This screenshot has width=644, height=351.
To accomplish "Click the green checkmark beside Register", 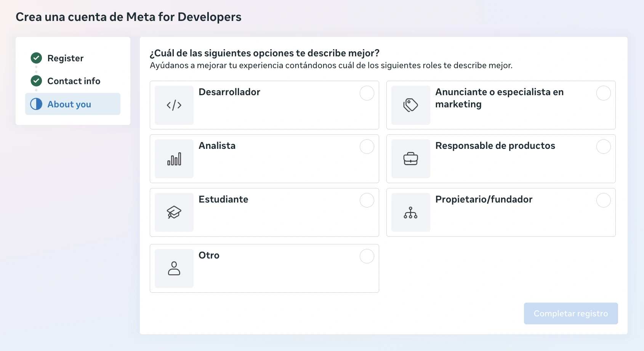I will click(x=36, y=58).
